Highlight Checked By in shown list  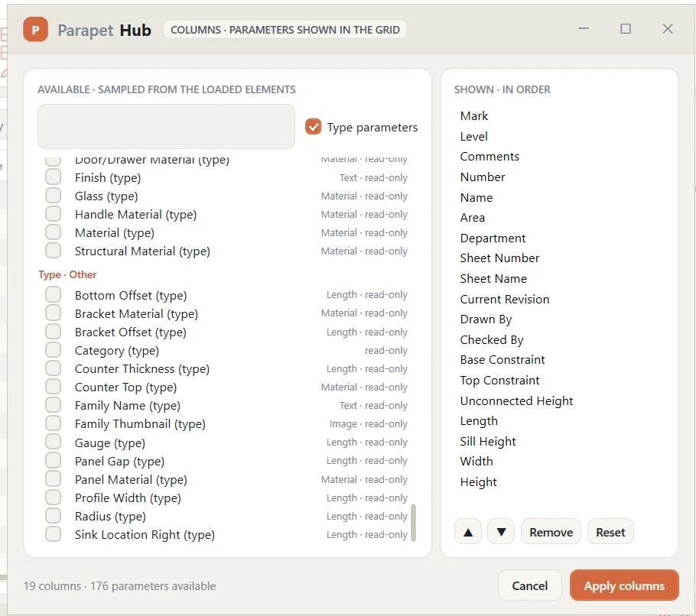[492, 339]
